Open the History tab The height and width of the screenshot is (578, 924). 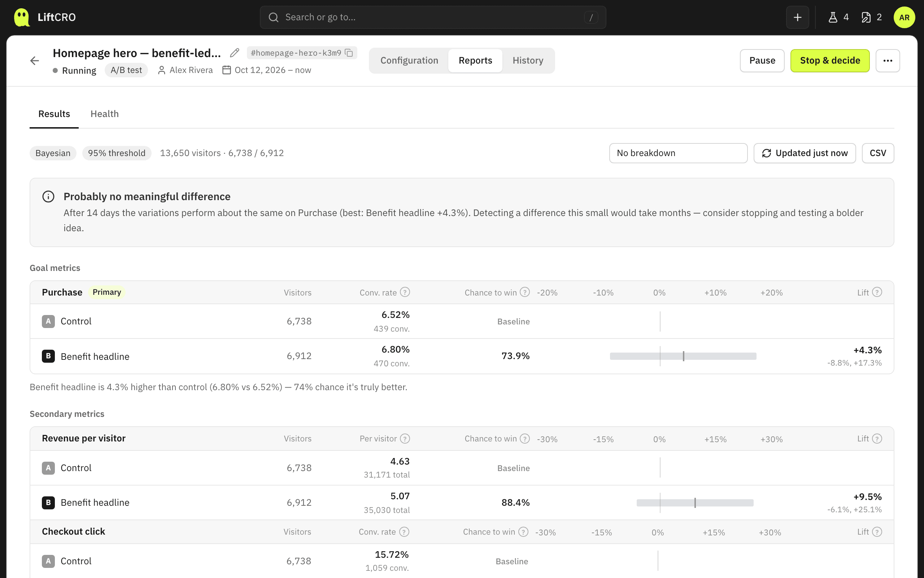(x=528, y=61)
